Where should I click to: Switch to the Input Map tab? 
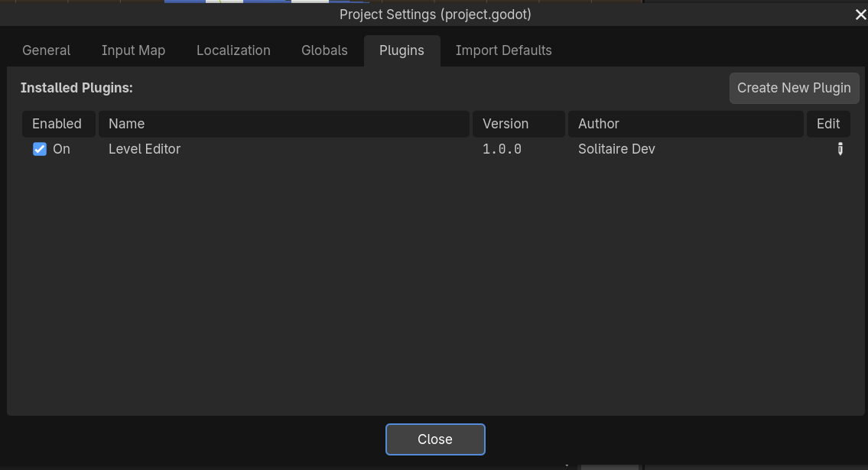(133, 50)
